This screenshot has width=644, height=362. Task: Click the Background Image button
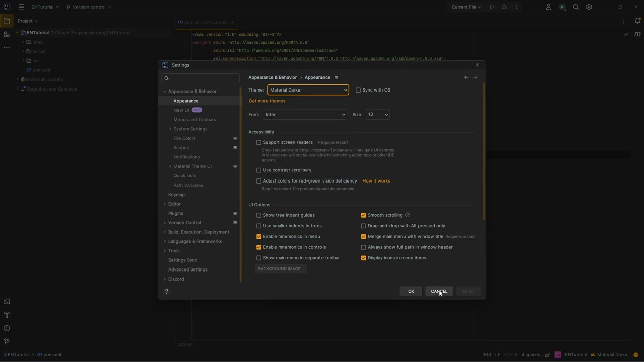pyautogui.click(x=281, y=269)
